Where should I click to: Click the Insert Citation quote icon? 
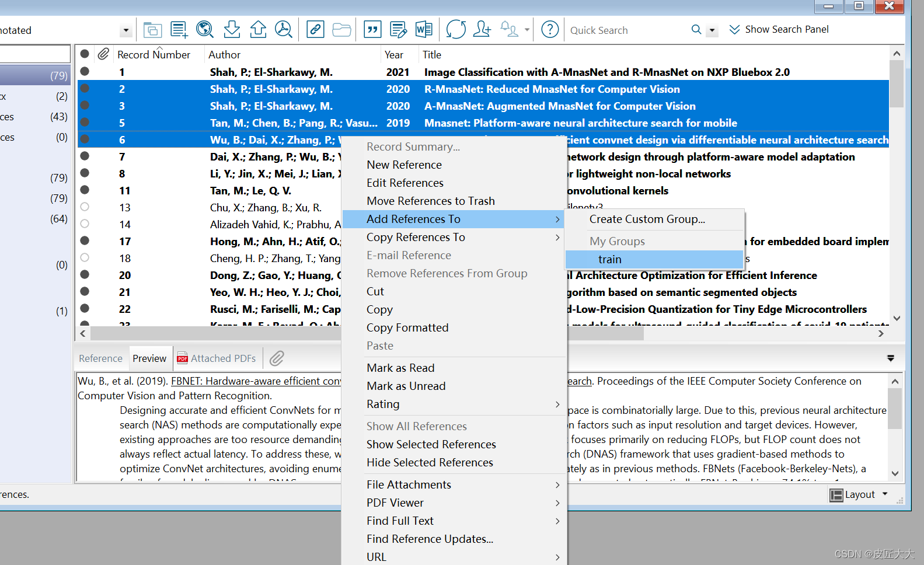pyautogui.click(x=372, y=29)
